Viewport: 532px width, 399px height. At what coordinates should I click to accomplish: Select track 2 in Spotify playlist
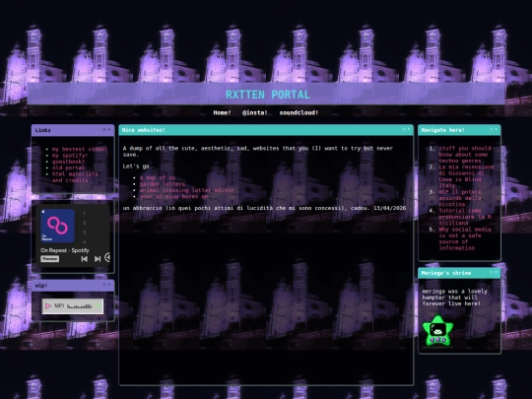(85, 223)
